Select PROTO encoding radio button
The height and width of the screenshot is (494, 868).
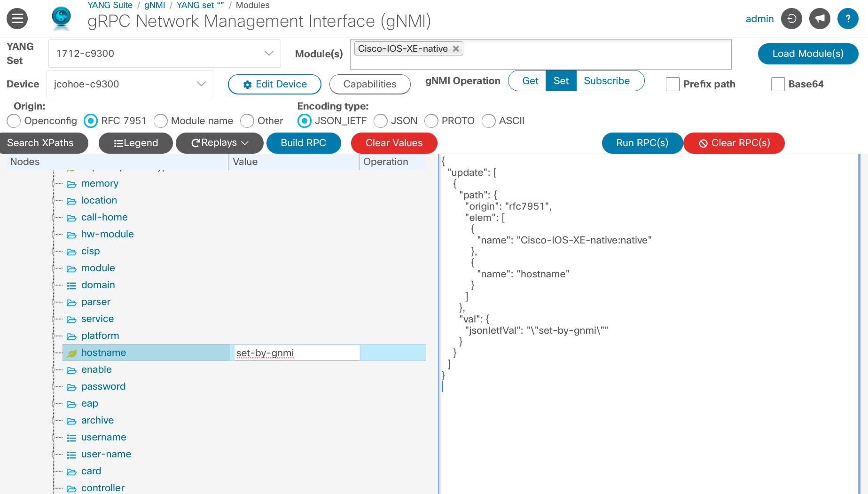click(431, 121)
